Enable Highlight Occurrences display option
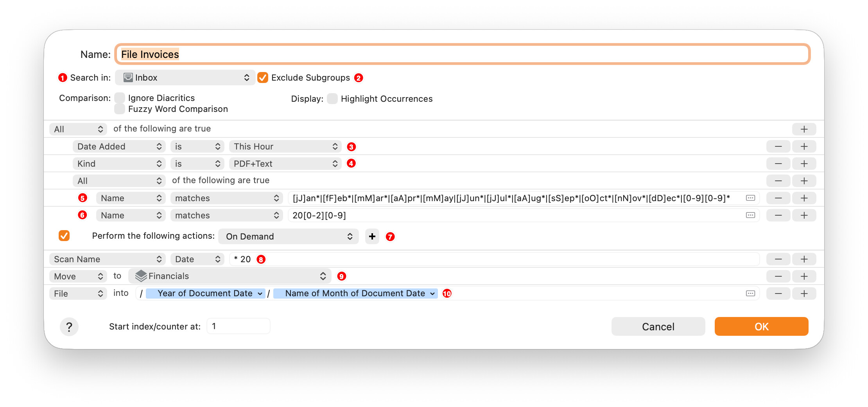 click(x=332, y=99)
